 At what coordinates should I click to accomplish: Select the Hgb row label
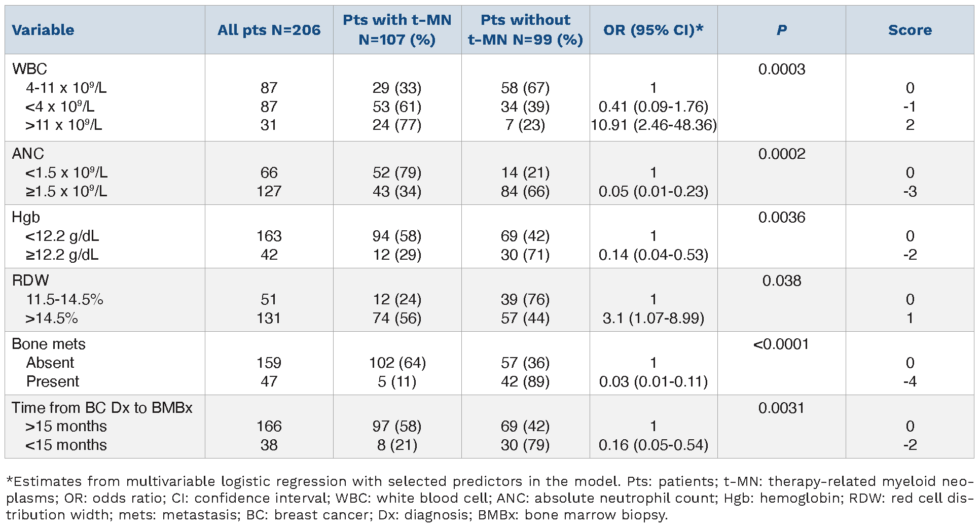click(26, 217)
